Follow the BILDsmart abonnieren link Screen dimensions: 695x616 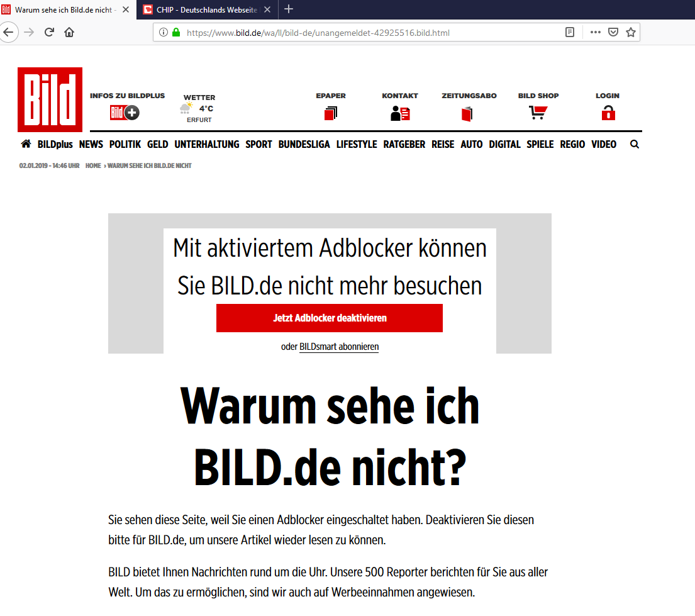click(x=338, y=347)
